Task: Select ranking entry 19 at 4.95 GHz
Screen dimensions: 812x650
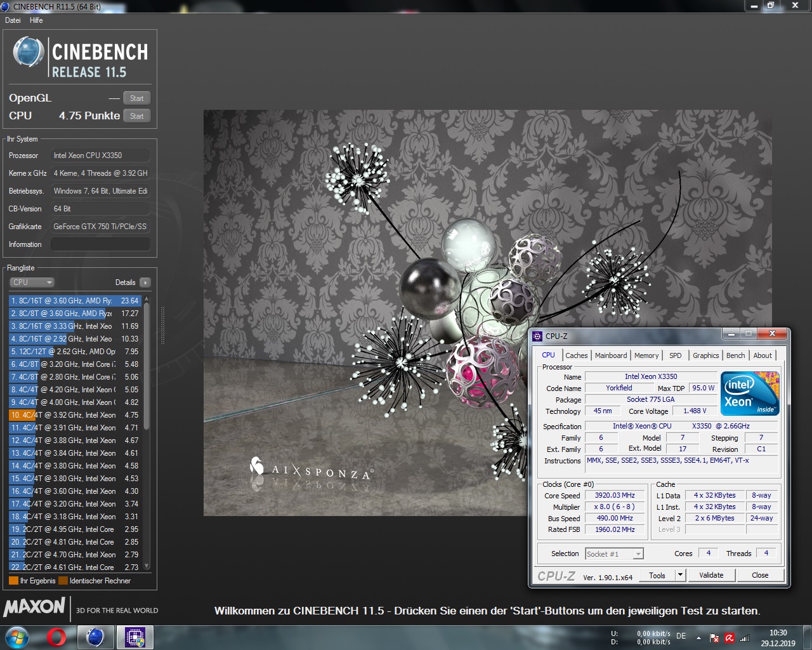Action: coord(75,529)
